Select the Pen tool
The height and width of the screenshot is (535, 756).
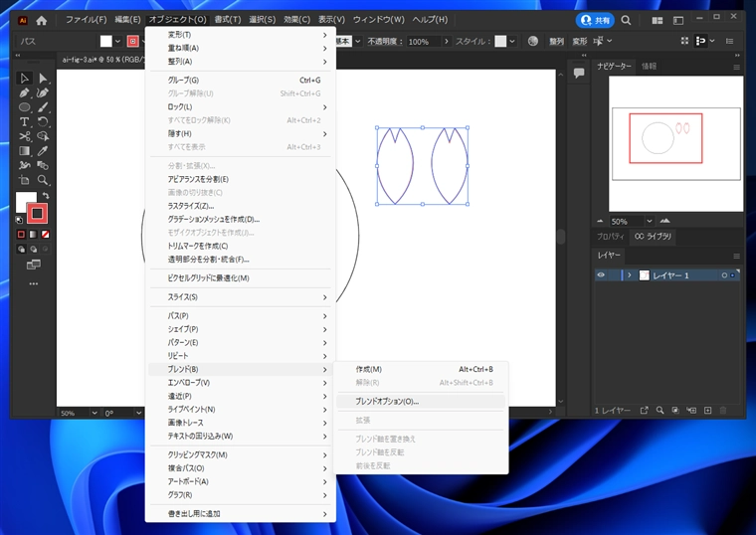point(24,92)
